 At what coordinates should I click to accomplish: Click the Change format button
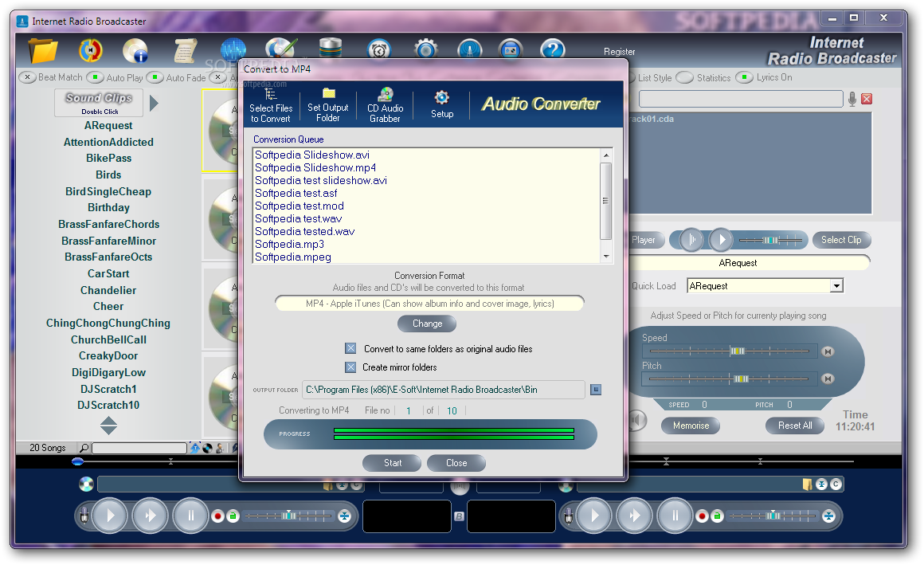point(427,324)
